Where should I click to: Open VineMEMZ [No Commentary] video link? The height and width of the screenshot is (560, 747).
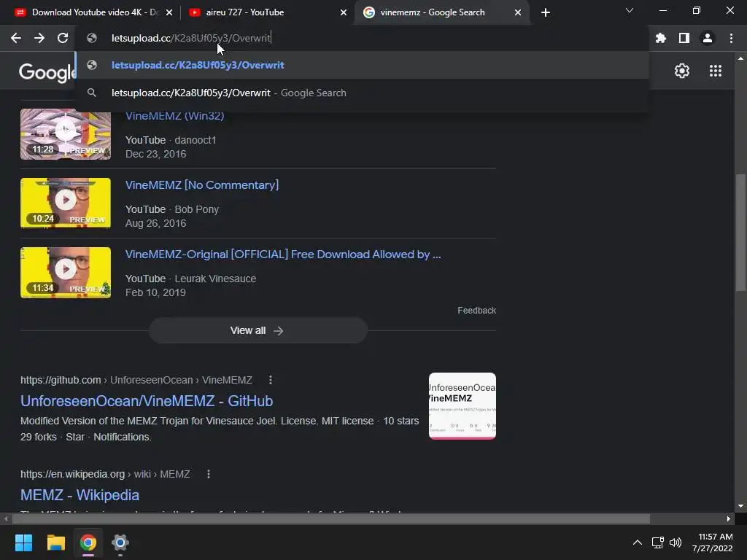202,184
